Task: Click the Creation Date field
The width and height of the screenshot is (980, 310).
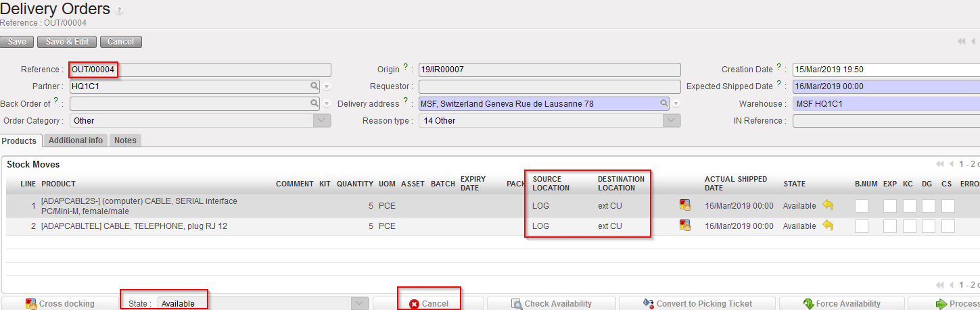Action: tap(886, 70)
